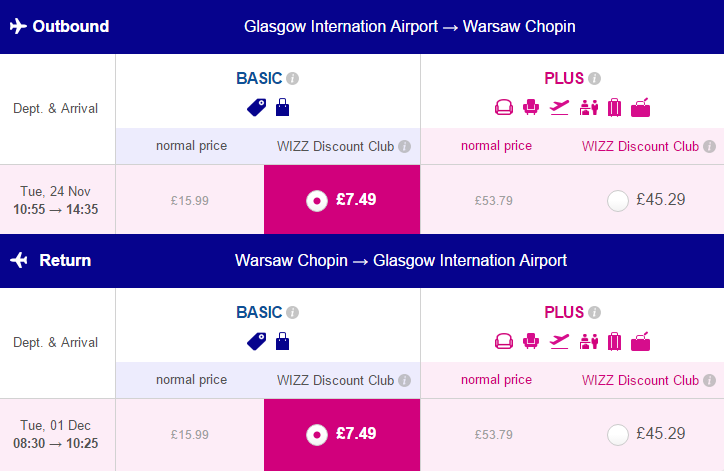Click return PLUS normal price £53.79

coord(494,435)
